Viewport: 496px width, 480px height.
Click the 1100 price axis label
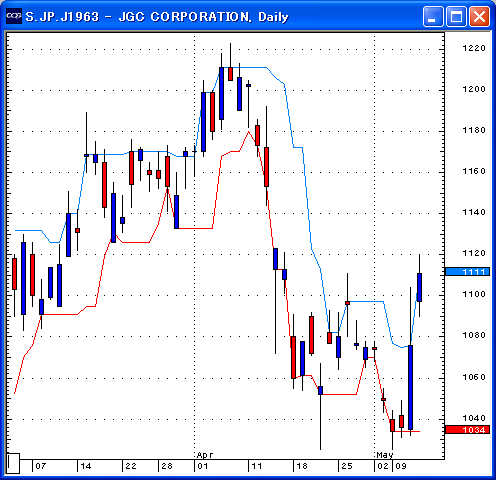point(474,294)
